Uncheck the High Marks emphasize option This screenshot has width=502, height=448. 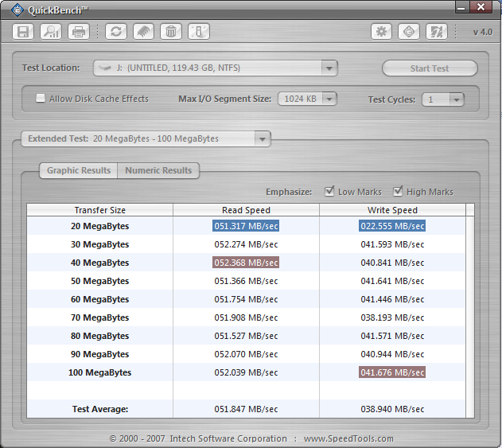(398, 192)
